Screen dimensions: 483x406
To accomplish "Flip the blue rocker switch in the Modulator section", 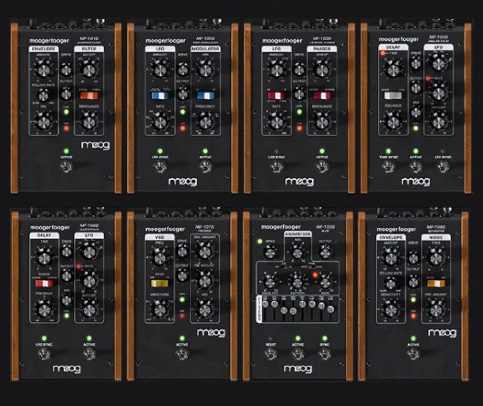I will pos(205,96).
